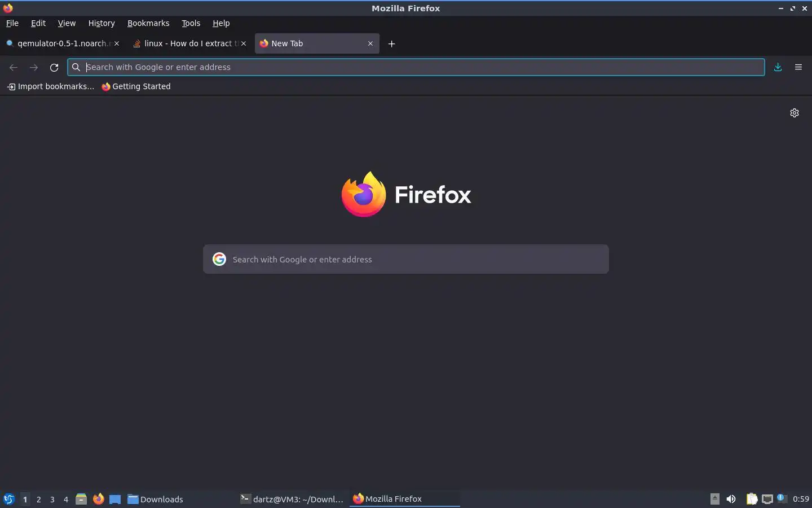Go back one page
The image size is (812, 508).
point(14,67)
